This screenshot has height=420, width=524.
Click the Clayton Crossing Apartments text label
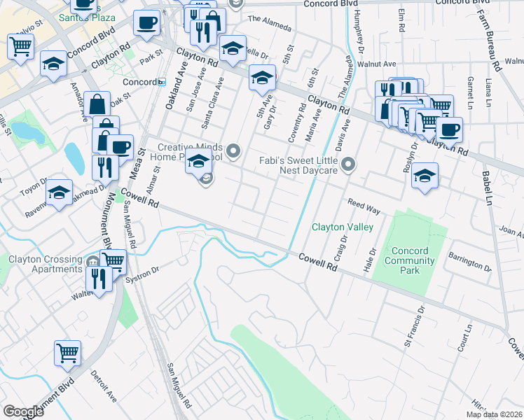(x=45, y=264)
